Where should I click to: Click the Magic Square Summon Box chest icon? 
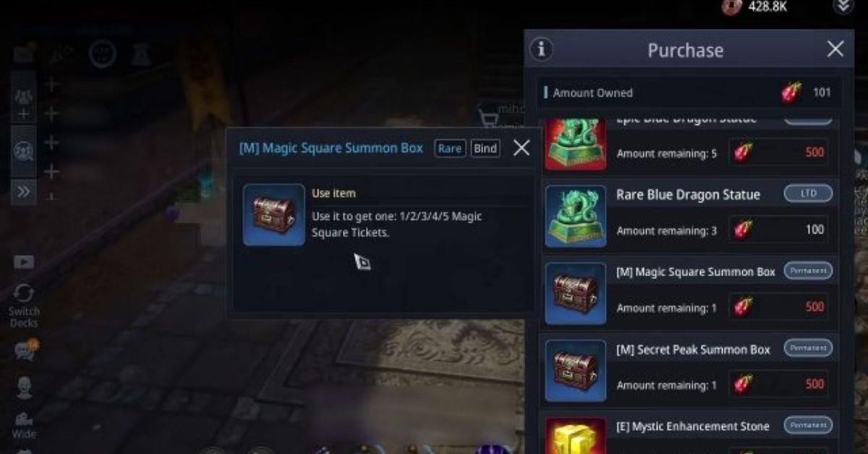pyautogui.click(x=576, y=294)
